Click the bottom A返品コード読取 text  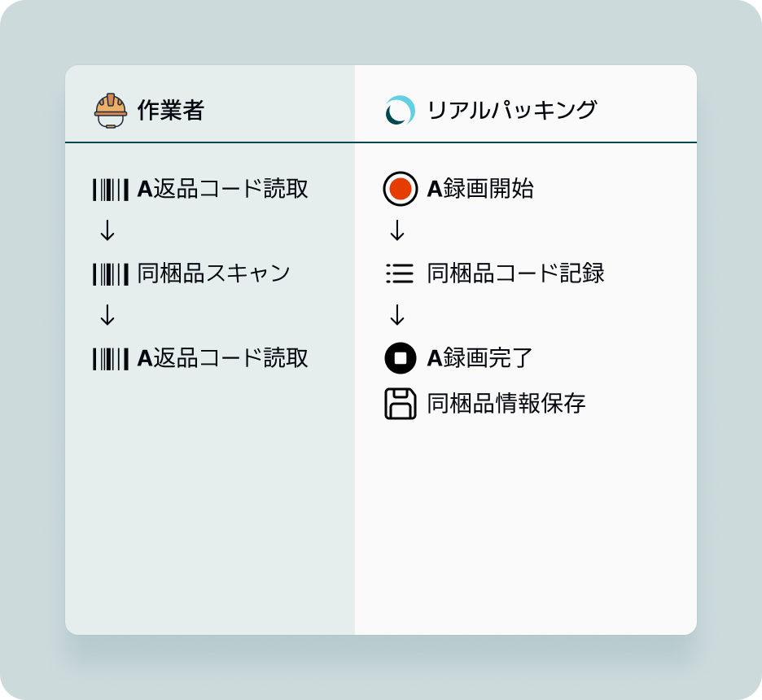pos(223,358)
